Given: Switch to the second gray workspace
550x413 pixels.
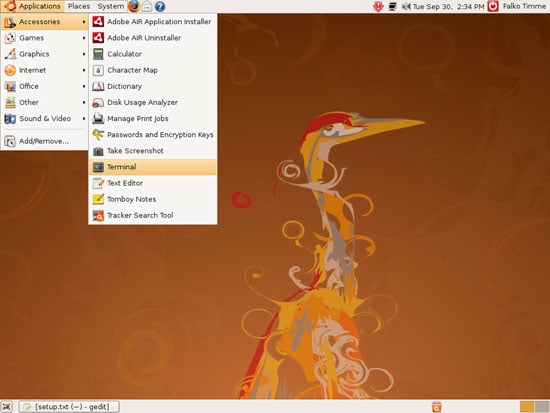Looking at the screenshot, I should point(542,407).
